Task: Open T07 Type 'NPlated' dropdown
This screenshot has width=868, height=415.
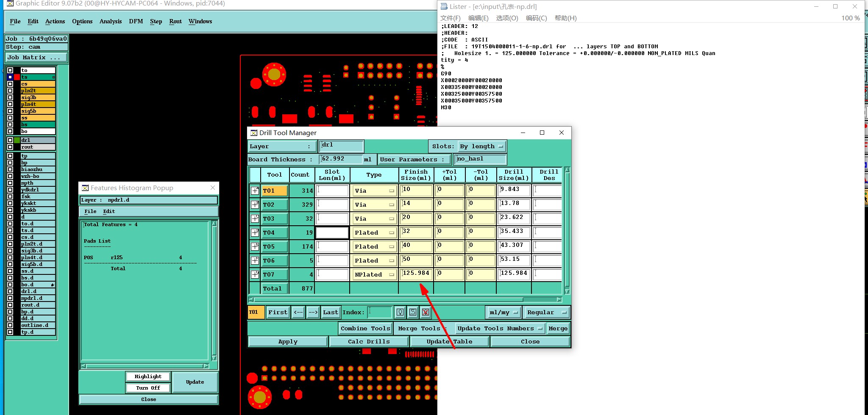Action: click(374, 275)
